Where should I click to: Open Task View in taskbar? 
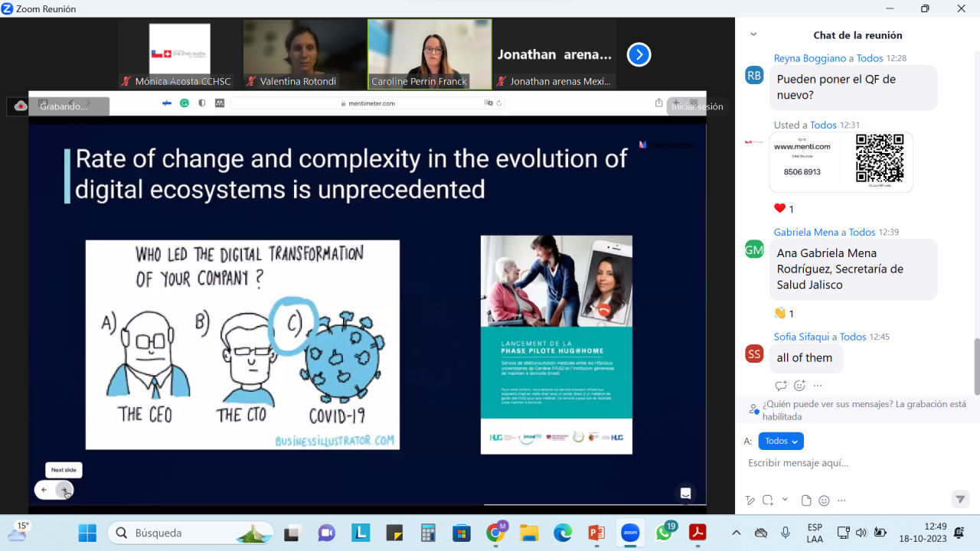(x=292, y=533)
